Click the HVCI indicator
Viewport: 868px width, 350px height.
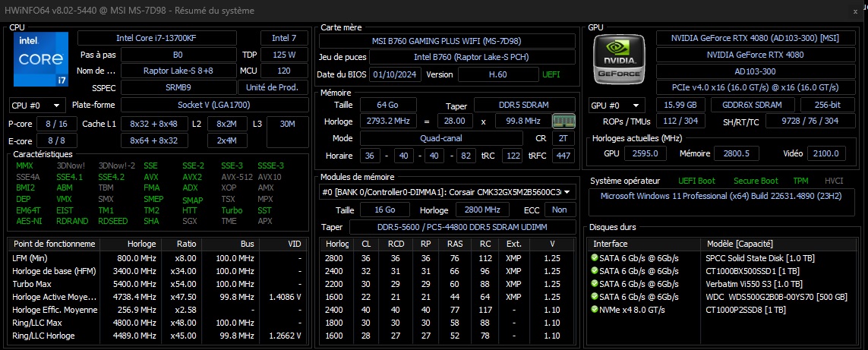tap(834, 181)
